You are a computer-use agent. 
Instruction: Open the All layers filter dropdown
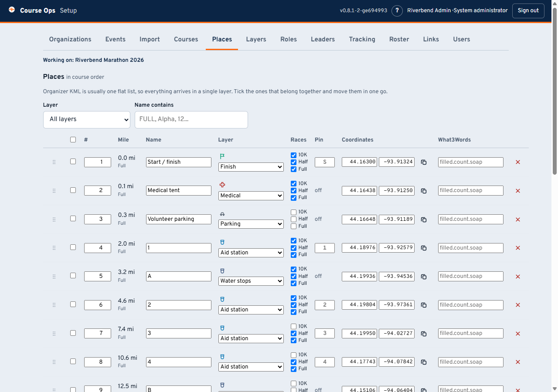tap(87, 119)
